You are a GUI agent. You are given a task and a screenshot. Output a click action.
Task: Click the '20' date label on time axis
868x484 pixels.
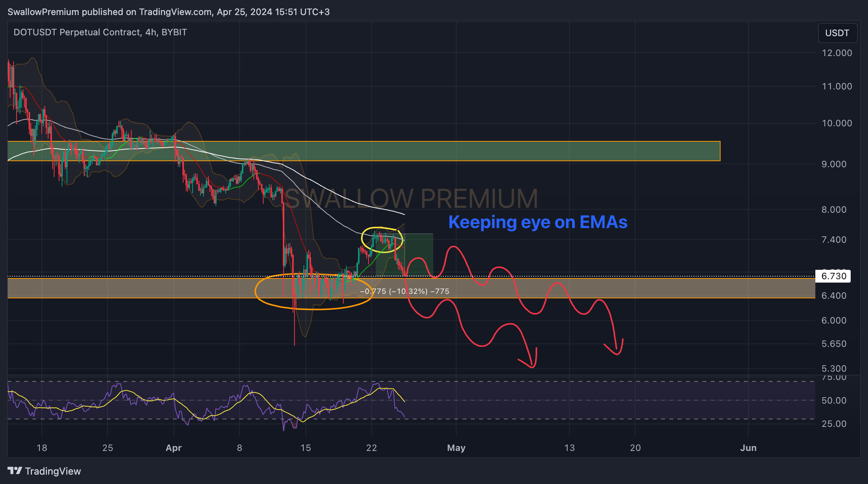tap(636, 448)
